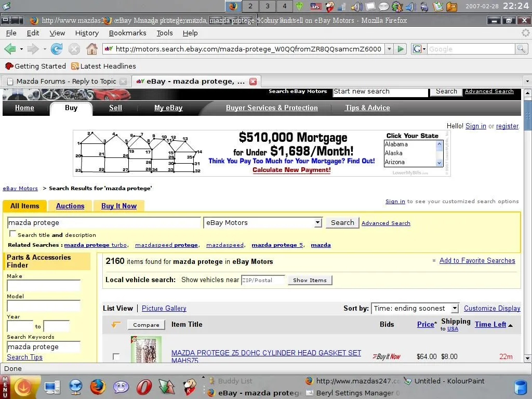The width and height of the screenshot is (532, 399).
Task: Click the Firefox launcher on the bottom panel
Action: 98,387
